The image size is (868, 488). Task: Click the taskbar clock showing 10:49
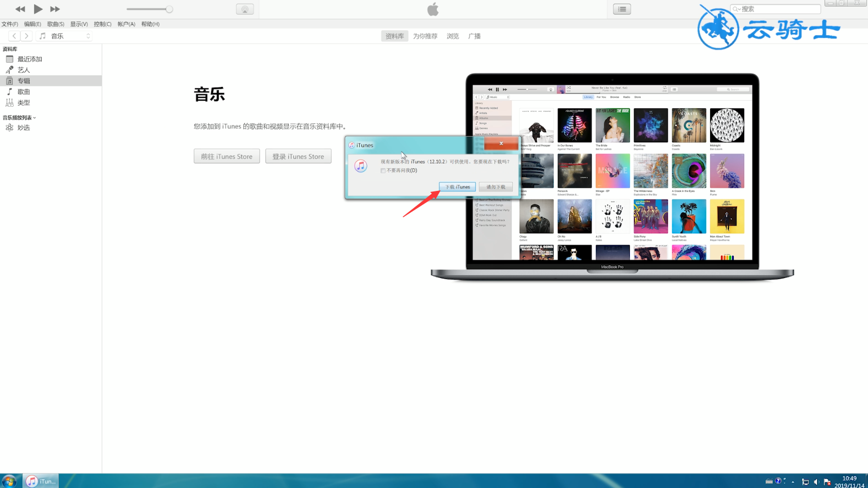pyautogui.click(x=849, y=482)
